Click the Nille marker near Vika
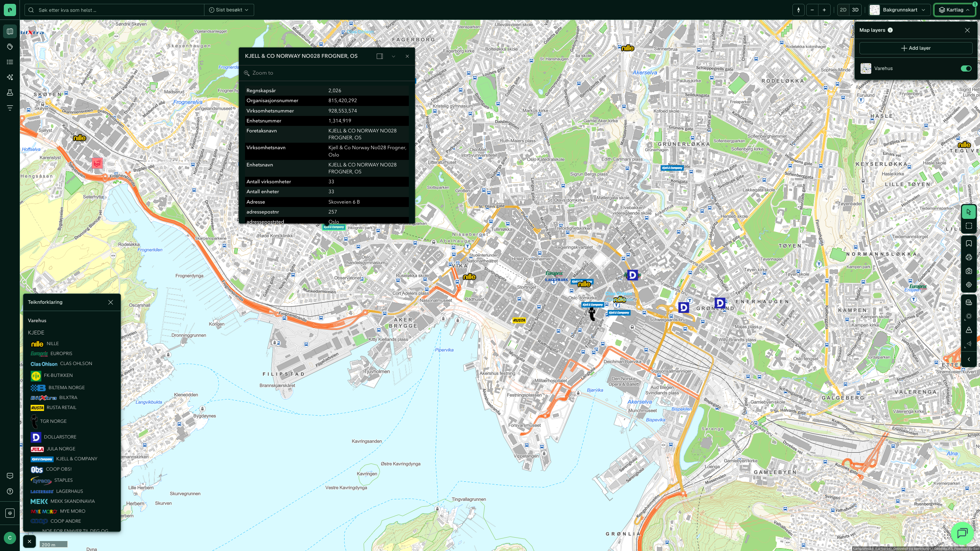The width and height of the screenshot is (980, 551). [x=469, y=277]
